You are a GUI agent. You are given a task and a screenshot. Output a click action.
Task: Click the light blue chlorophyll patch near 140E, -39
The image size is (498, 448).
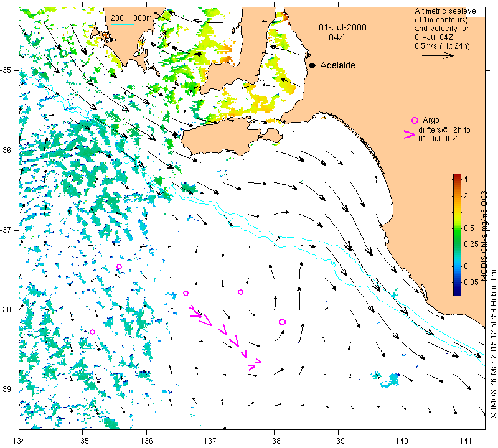coord(390,380)
